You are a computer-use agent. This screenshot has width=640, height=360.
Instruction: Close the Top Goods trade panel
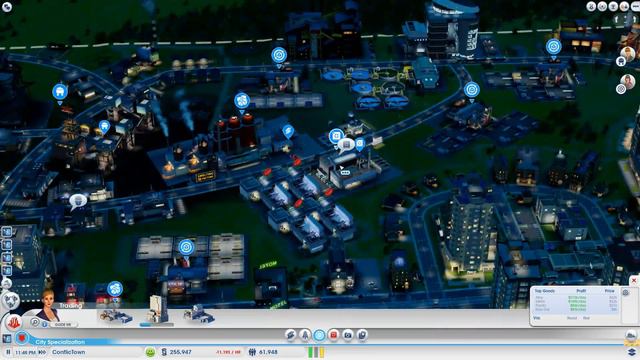(x=634, y=280)
